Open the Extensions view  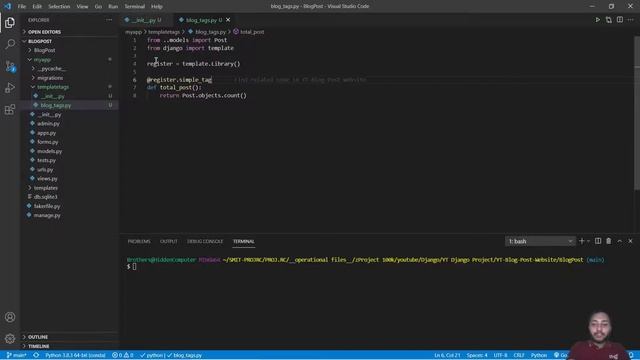[x=10, y=109]
